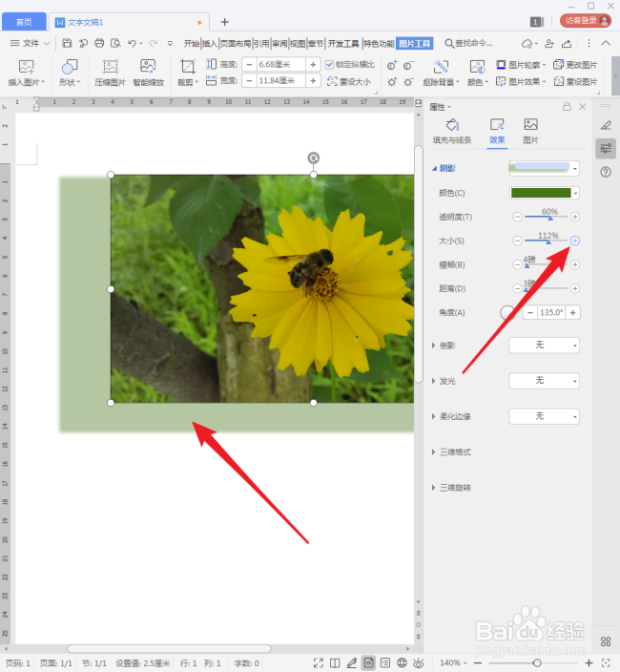Open the Glow dropdown set to None
620x672 pixels.
click(x=544, y=381)
